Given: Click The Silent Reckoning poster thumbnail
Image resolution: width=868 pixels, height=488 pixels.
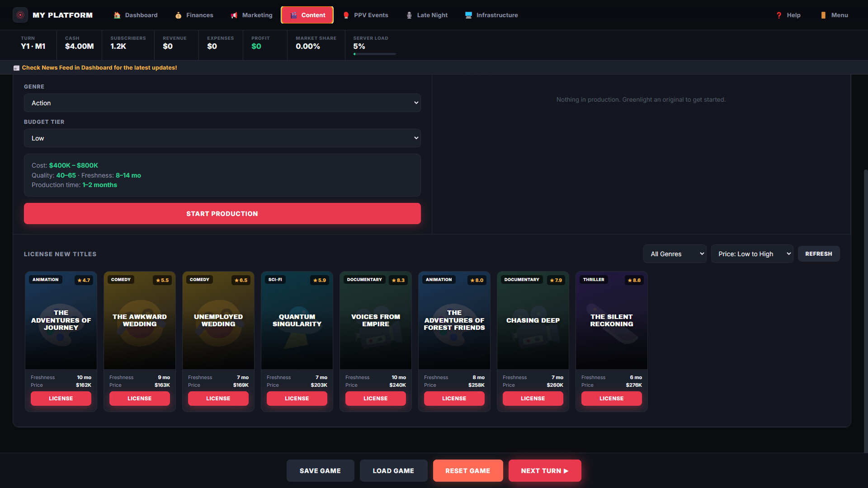Looking at the screenshot, I should [x=612, y=320].
